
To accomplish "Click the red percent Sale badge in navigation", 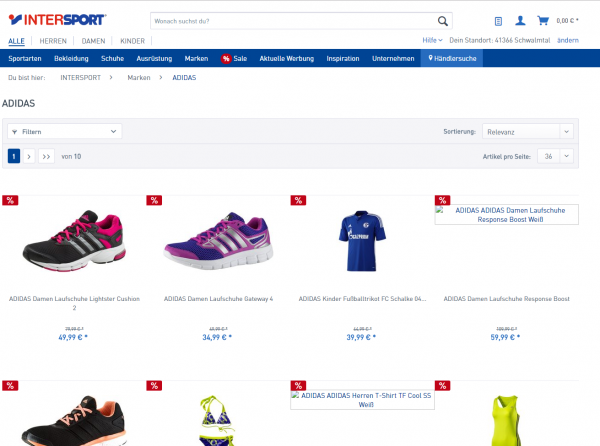I will [x=226, y=59].
